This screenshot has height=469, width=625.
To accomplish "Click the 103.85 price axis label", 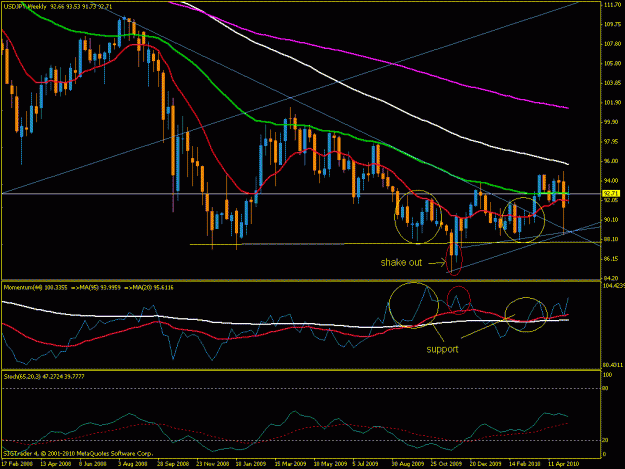I will click(612, 83).
